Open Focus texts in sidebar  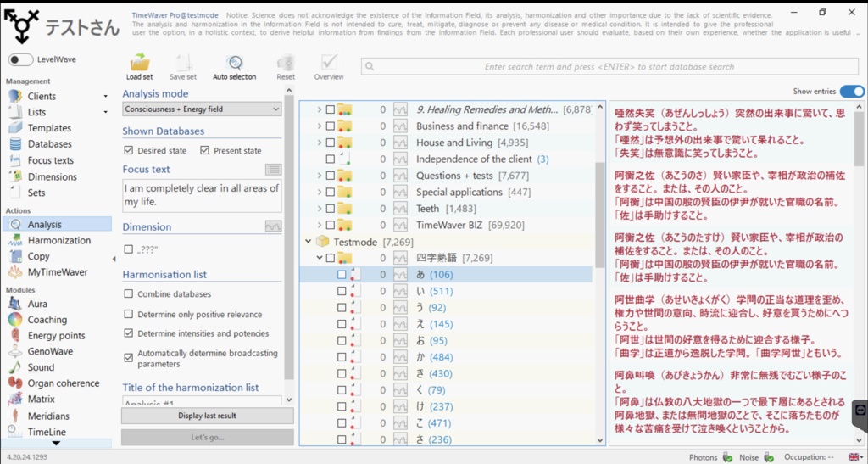pos(50,160)
